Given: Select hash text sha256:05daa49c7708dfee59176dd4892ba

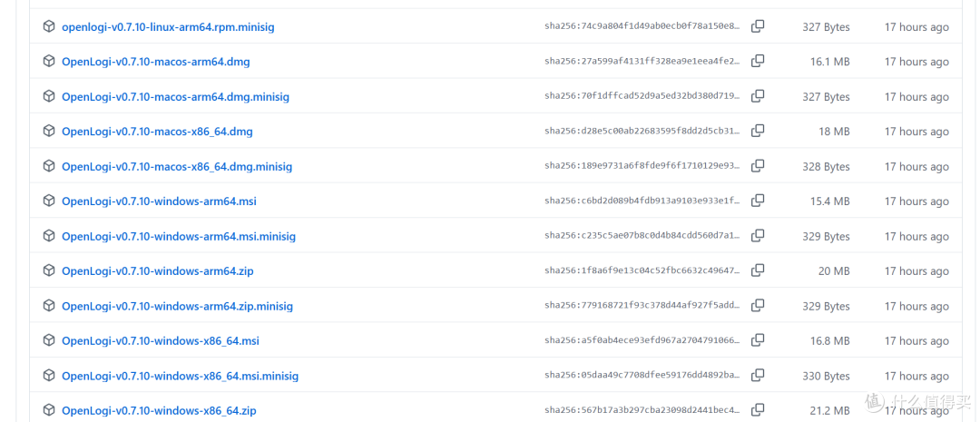Looking at the screenshot, I should click(x=642, y=376).
